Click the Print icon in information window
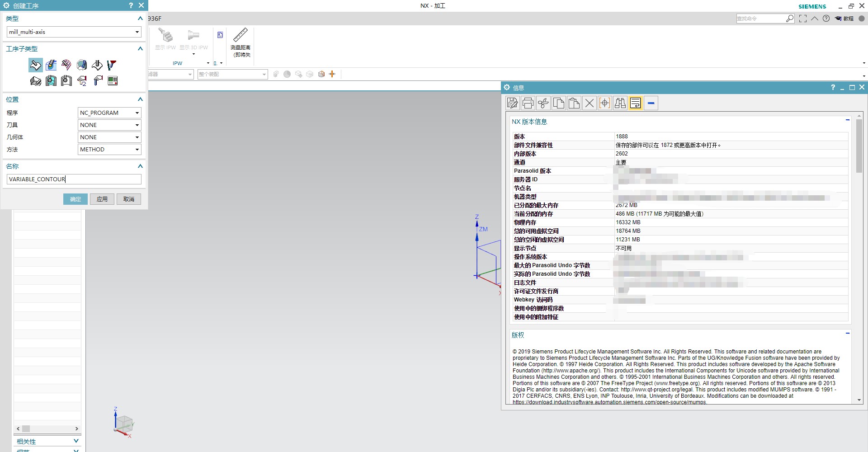 click(528, 103)
